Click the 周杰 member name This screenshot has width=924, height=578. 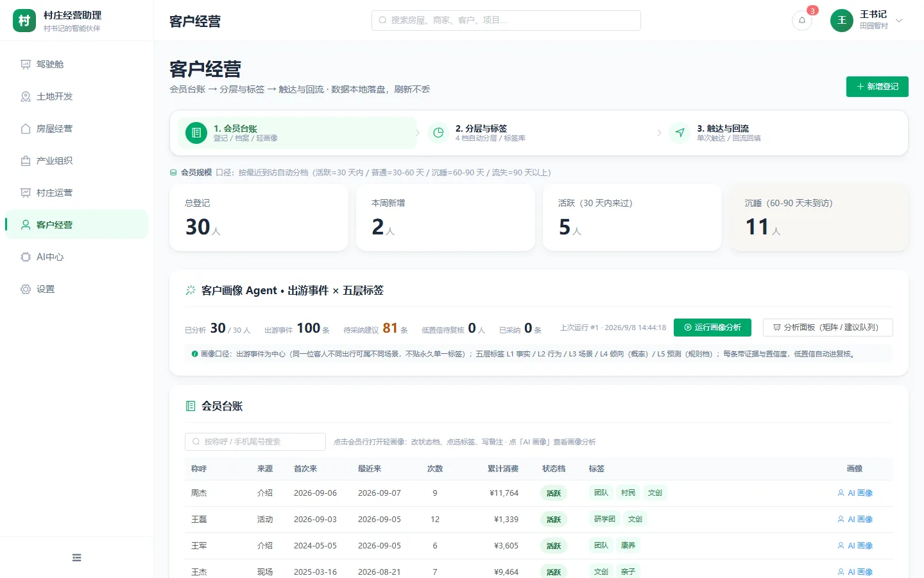click(x=199, y=493)
